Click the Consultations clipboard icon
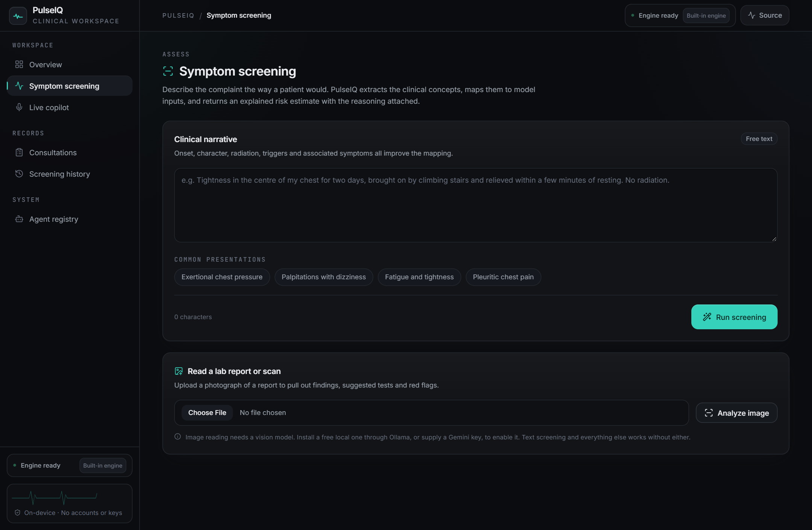Image resolution: width=812 pixels, height=530 pixels. (x=19, y=152)
